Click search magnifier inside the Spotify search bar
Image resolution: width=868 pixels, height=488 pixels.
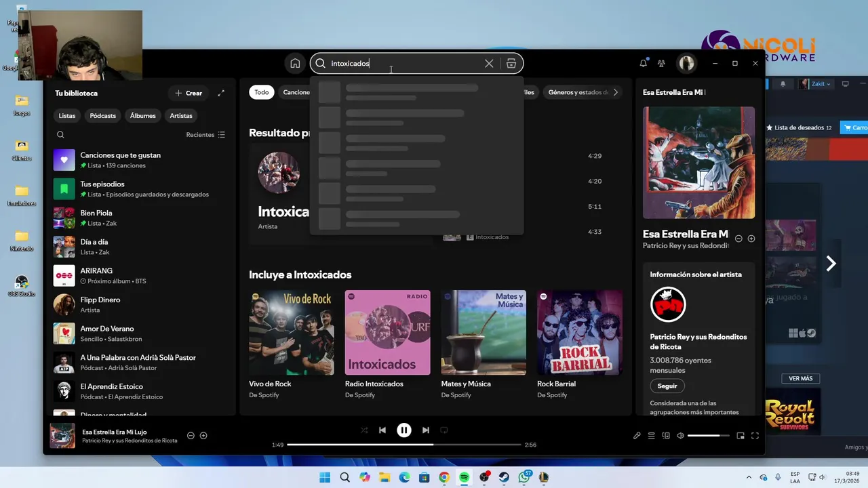(321, 64)
